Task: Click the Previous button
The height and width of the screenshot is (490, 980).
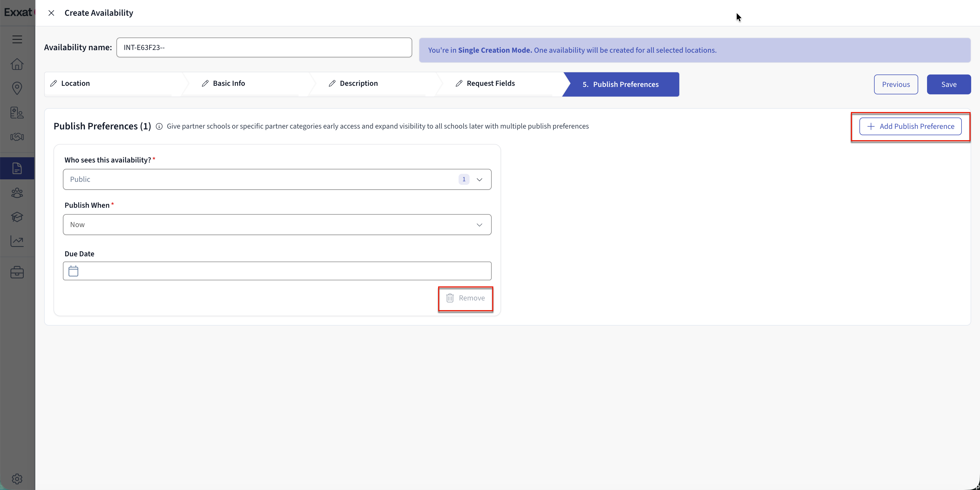Action: pos(896,84)
